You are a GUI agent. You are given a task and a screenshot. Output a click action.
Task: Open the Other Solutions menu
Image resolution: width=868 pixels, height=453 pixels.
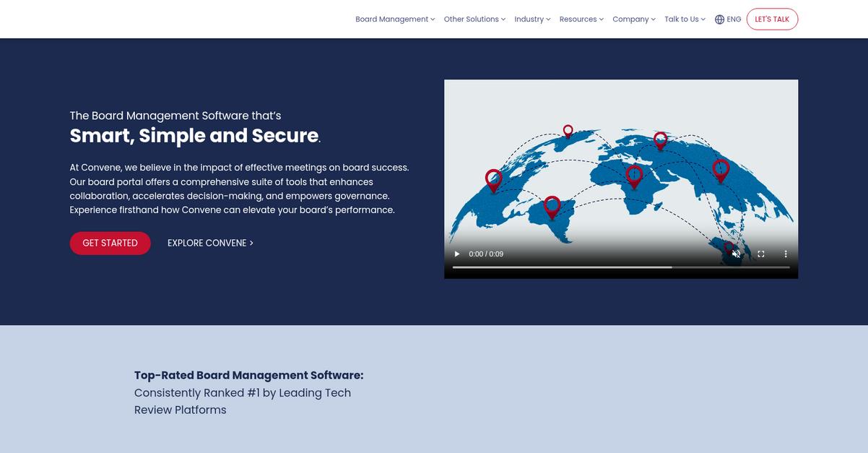[474, 20]
